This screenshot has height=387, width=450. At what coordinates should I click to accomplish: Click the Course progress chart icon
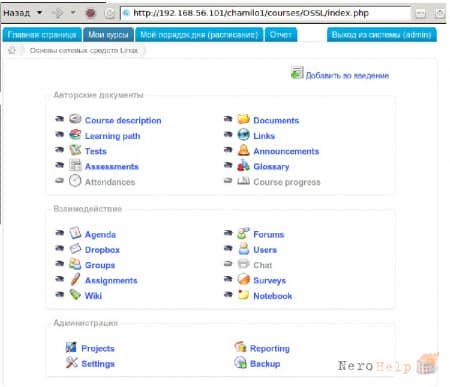pyautogui.click(x=243, y=181)
